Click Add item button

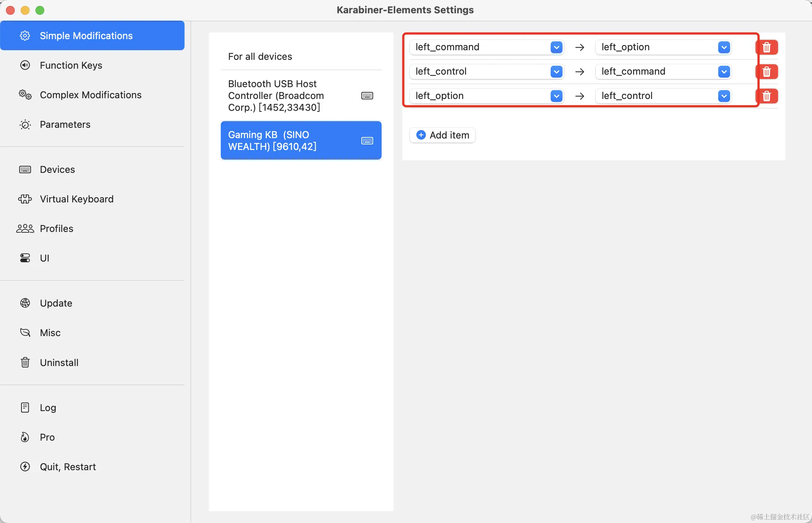443,135
